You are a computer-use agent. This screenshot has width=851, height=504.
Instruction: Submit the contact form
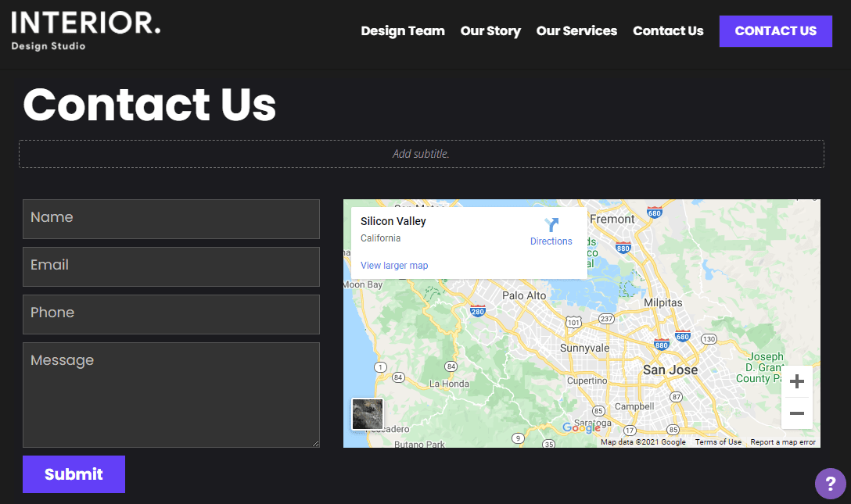(74, 474)
